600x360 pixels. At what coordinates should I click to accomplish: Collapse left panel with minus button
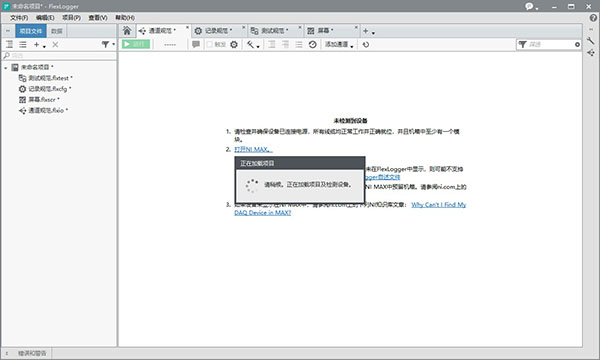[x=8, y=31]
